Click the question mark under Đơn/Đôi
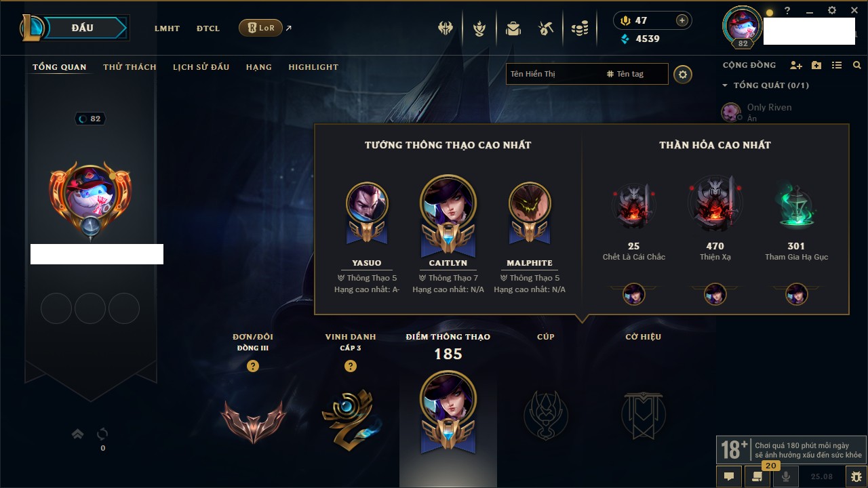 pyautogui.click(x=253, y=366)
